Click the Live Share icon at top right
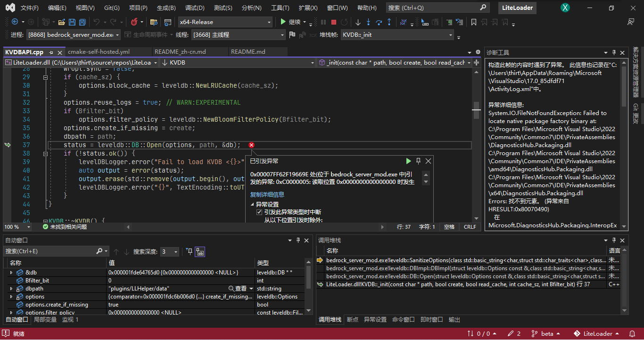644x340 pixels. click(631, 22)
